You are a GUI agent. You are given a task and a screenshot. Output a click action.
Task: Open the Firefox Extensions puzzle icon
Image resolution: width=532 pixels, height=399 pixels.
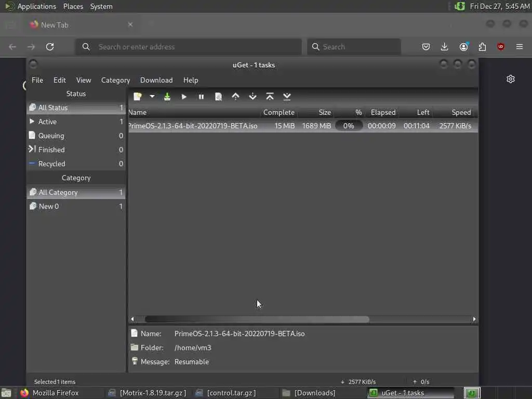pyautogui.click(x=482, y=47)
